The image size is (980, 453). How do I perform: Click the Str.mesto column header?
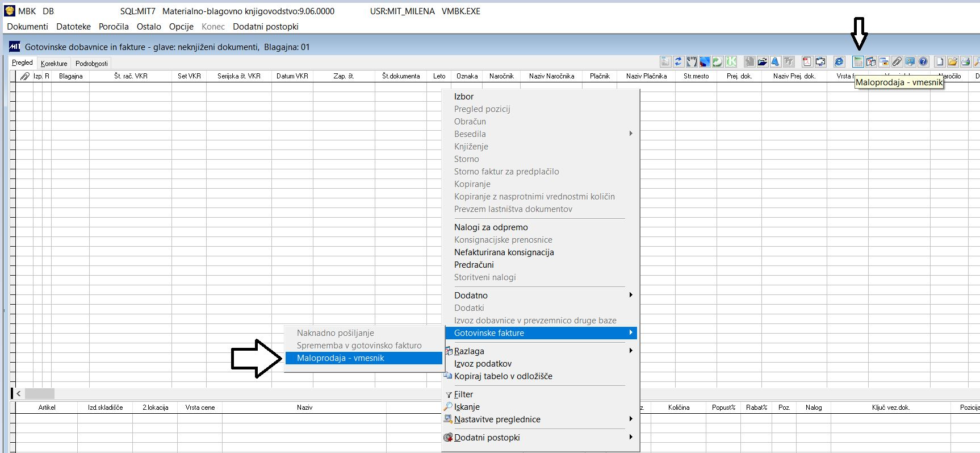[696, 76]
